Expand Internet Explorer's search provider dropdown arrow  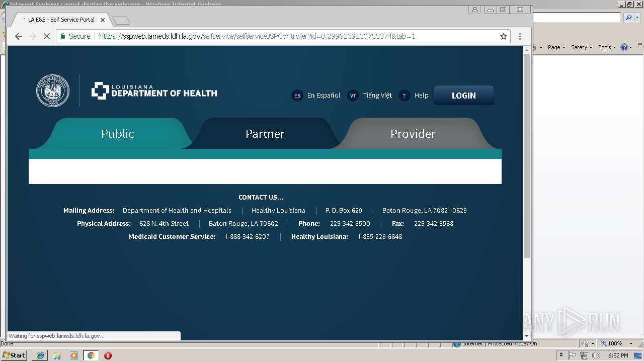[637, 18]
